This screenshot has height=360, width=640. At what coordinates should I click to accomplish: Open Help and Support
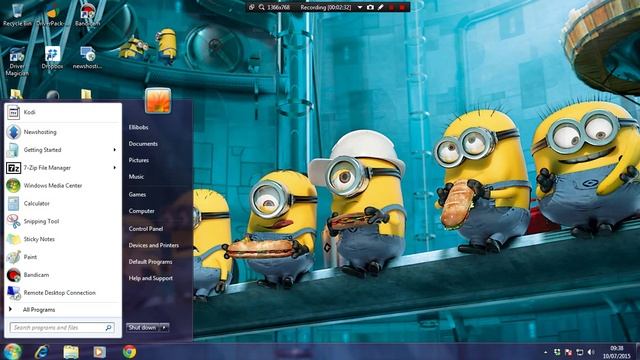(x=151, y=278)
